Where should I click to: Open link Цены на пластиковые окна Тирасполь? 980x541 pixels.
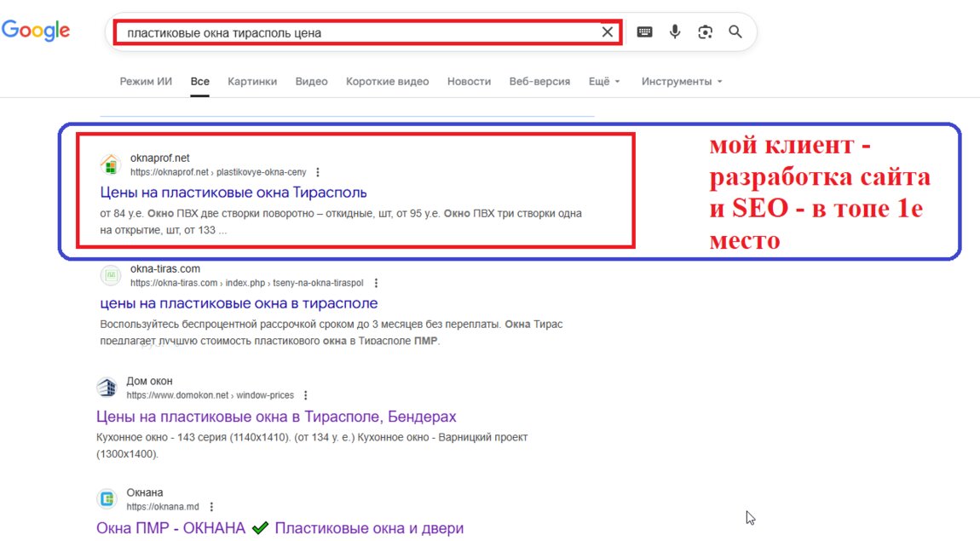tap(233, 192)
